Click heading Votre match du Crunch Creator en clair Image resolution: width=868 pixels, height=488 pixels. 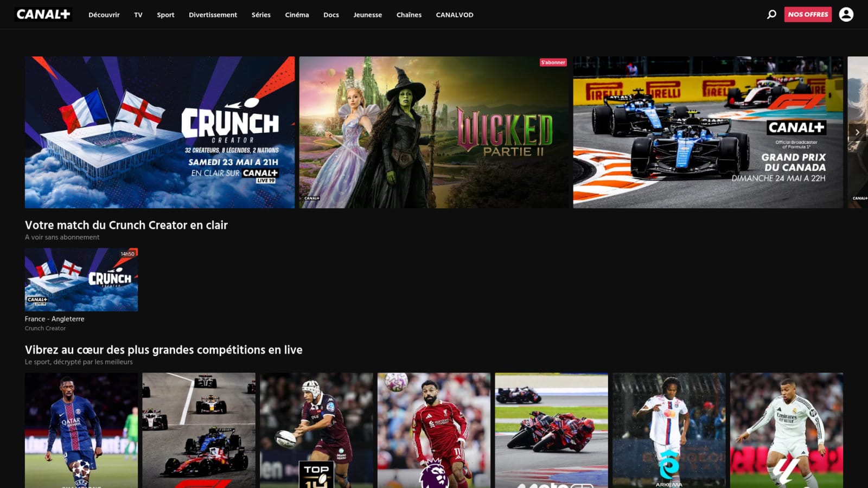[126, 225]
